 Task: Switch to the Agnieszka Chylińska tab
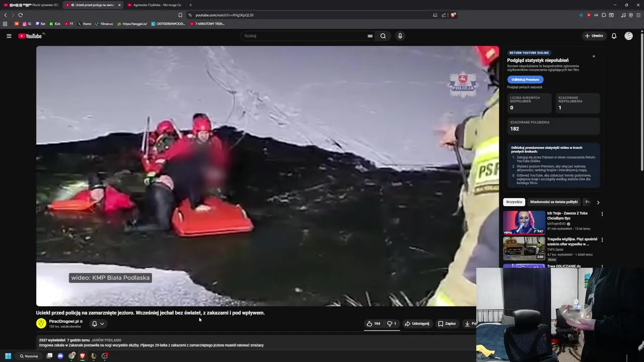point(154,5)
